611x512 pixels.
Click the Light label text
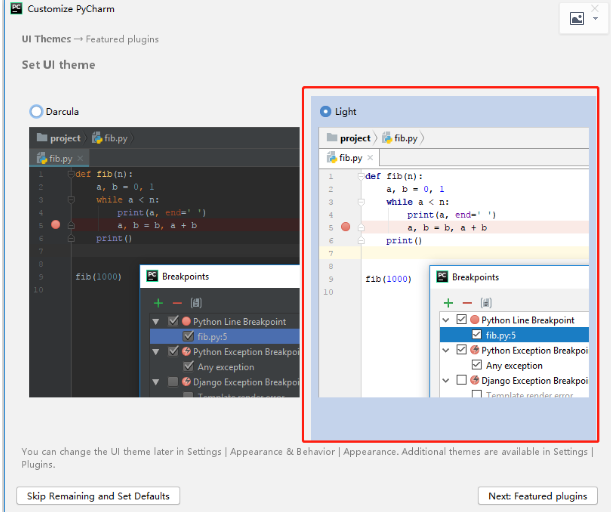click(x=346, y=112)
